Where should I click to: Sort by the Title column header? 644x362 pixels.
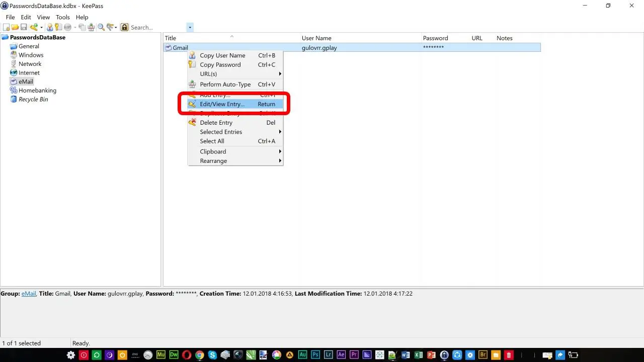click(232, 38)
